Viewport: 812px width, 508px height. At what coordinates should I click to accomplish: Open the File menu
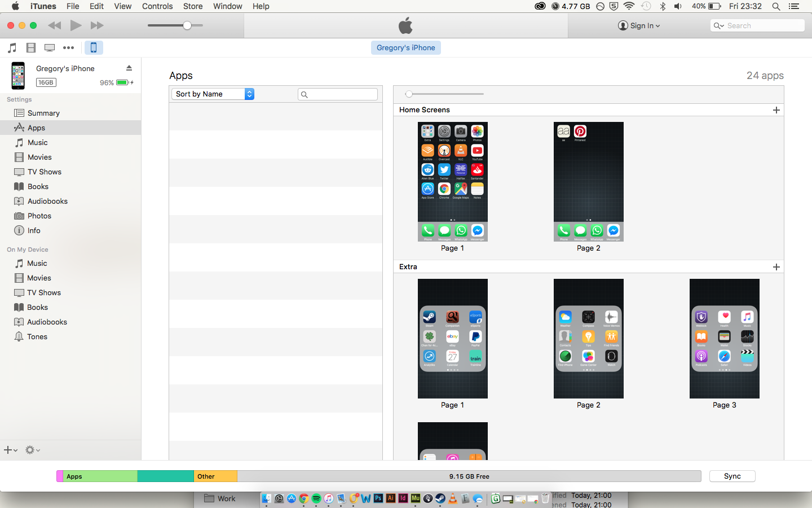click(x=73, y=6)
